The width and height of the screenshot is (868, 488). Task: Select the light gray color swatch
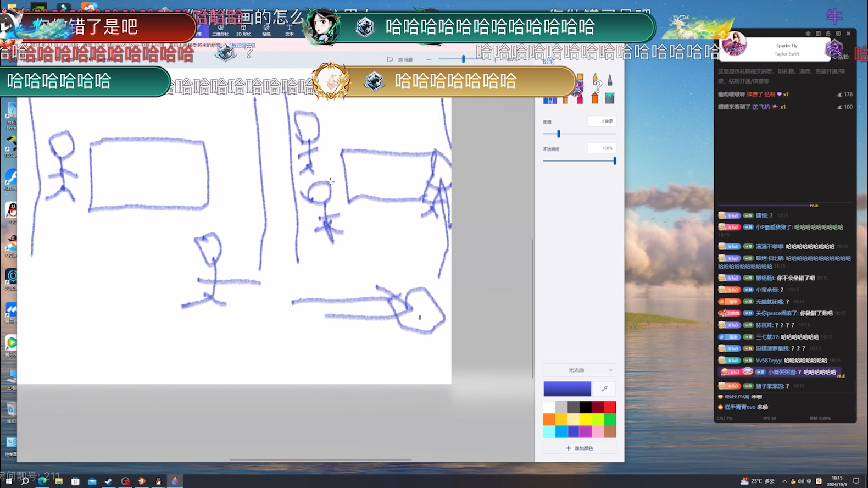[x=561, y=407]
